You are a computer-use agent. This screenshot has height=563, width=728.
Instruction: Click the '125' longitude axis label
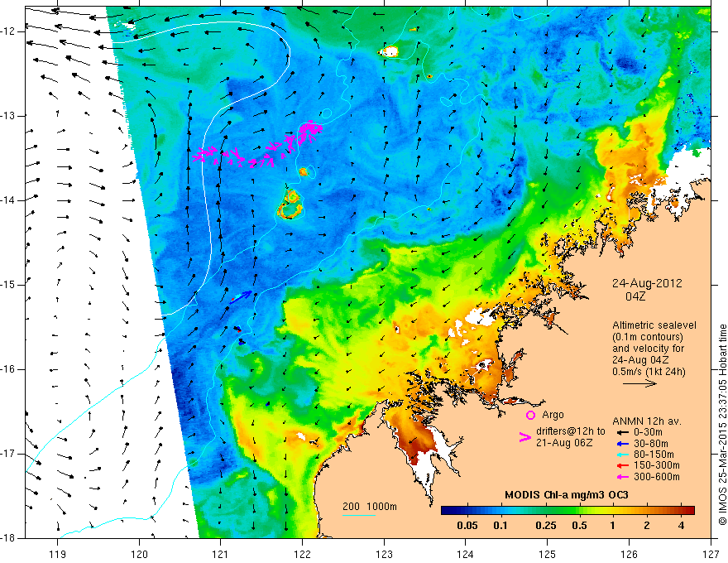548,554
